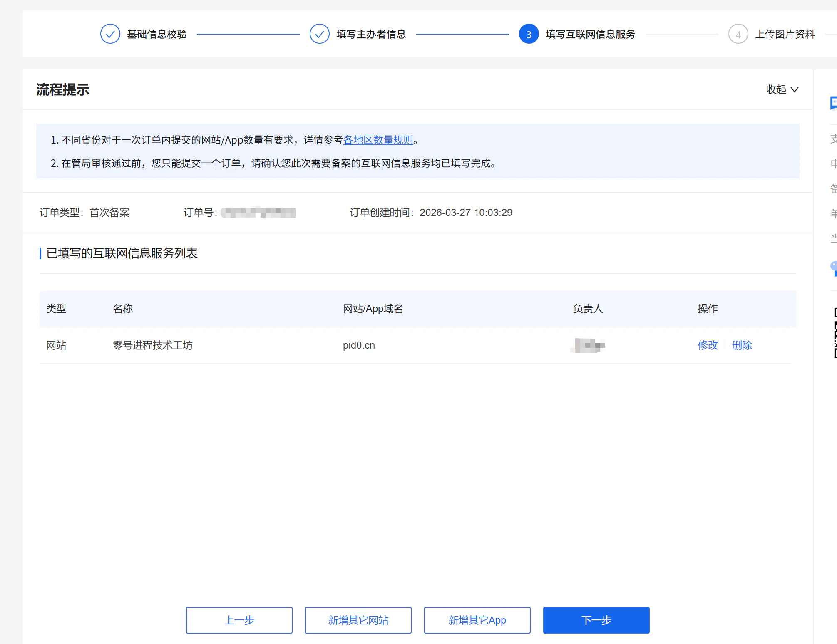Select the pid0.cn domain cell
Screen dimensions: 837x644
tap(359, 345)
